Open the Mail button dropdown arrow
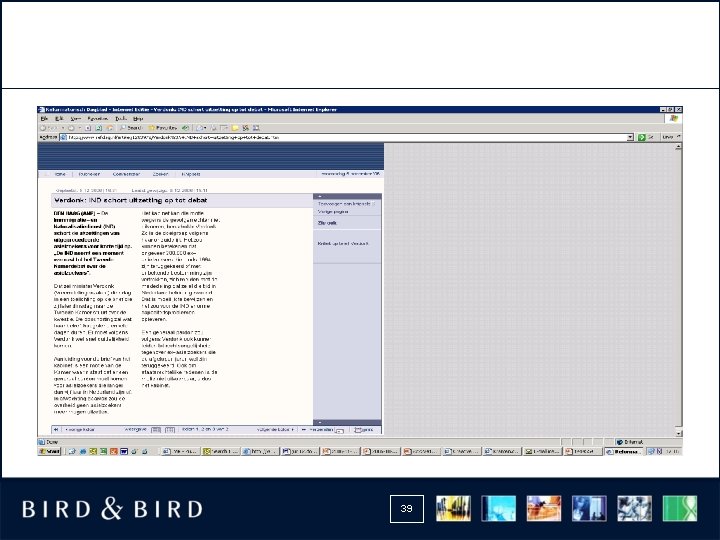The image size is (720, 540). 205,128
